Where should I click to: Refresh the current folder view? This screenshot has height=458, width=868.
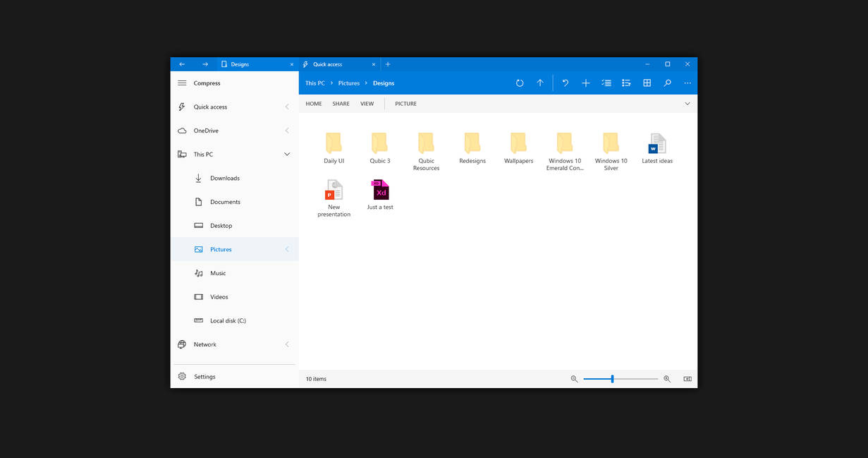tap(520, 83)
